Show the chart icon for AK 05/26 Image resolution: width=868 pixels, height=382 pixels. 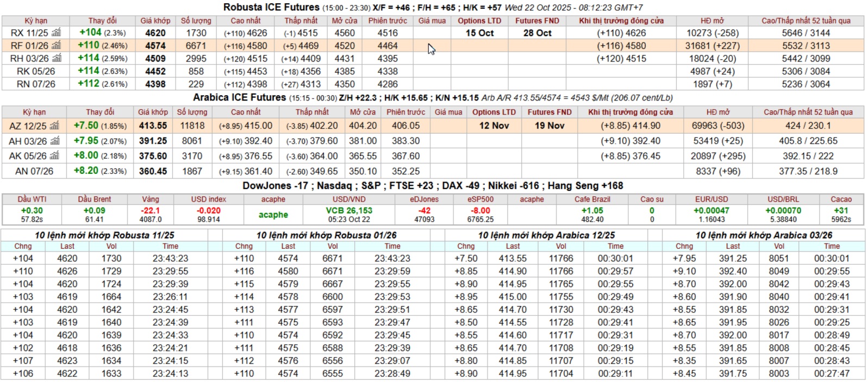pos(54,156)
